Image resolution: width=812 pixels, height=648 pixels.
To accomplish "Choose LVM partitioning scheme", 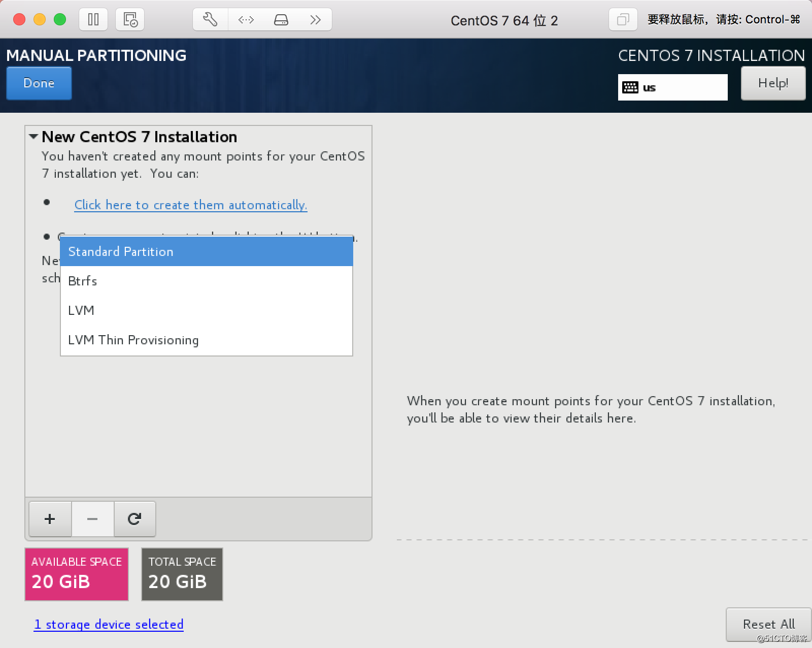I will click(207, 310).
